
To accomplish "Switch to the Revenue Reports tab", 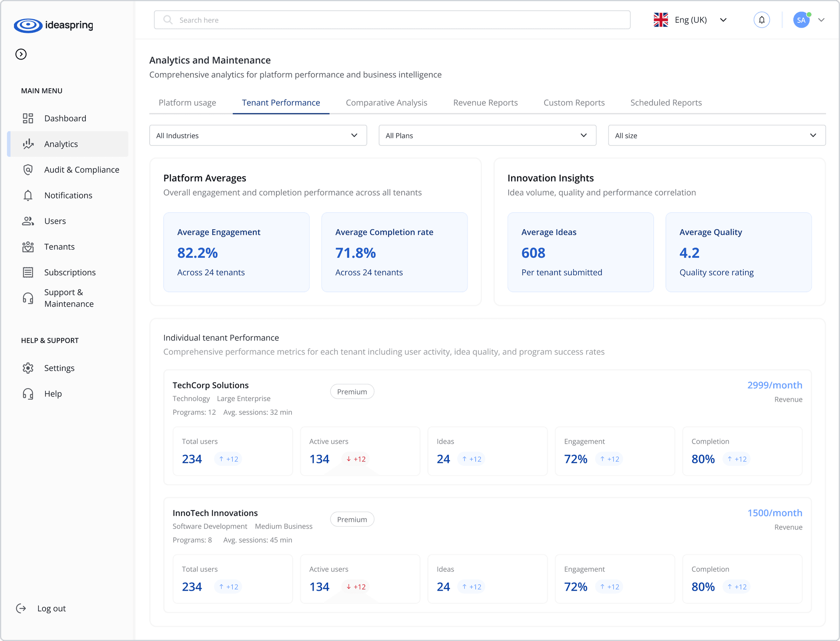I will point(485,103).
